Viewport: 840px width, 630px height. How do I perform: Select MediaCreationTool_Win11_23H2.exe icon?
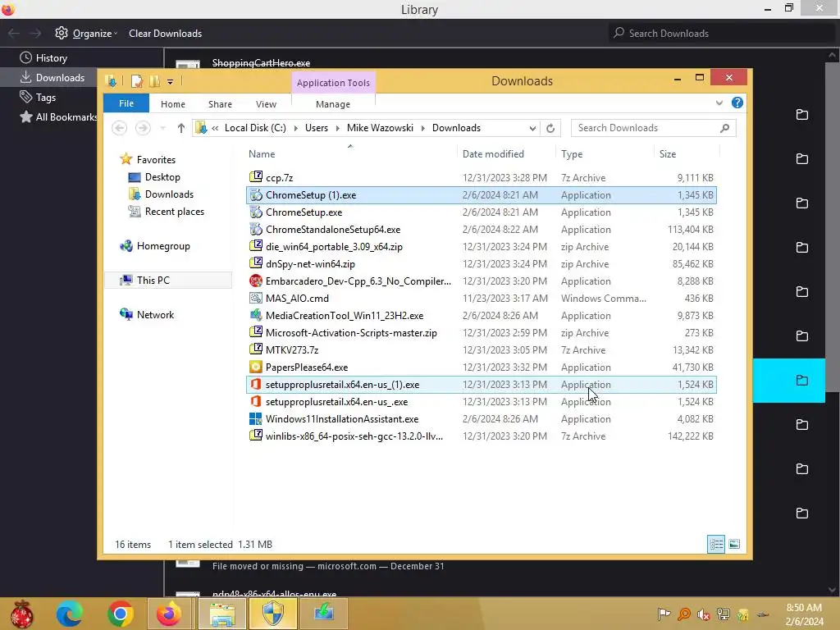coord(256,316)
